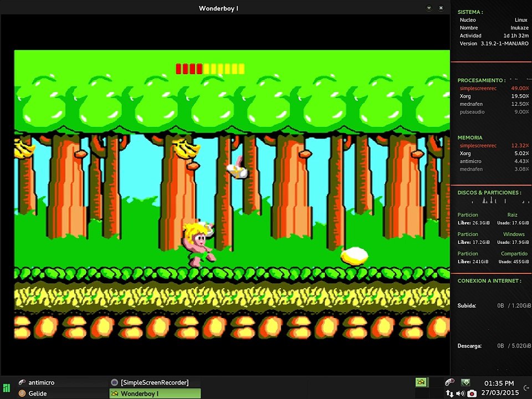Image resolution: width=532 pixels, height=399 pixels.
Task: Click the Libre: 241GiB value
Action: (473, 262)
